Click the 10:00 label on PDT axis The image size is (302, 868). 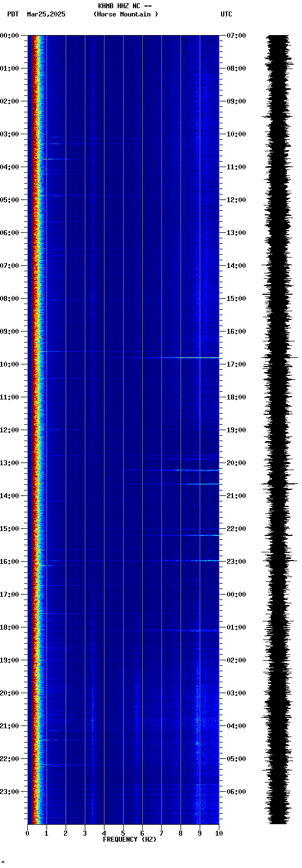coord(9,364)
